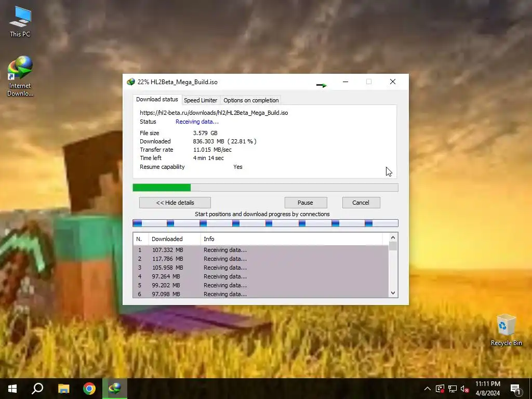The width and height of the screenshot is (532, 399).
Task: Open File Explorer from the taskbar
Action: coord(63,389)
